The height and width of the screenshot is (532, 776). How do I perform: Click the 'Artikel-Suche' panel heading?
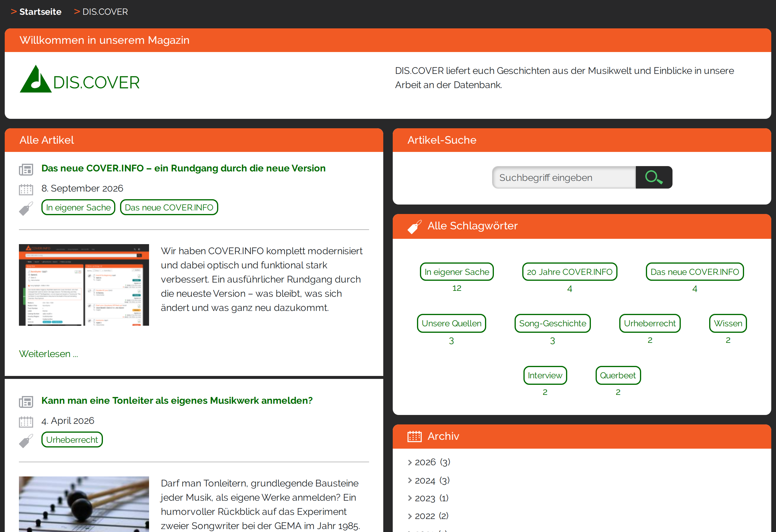[442, 140]
